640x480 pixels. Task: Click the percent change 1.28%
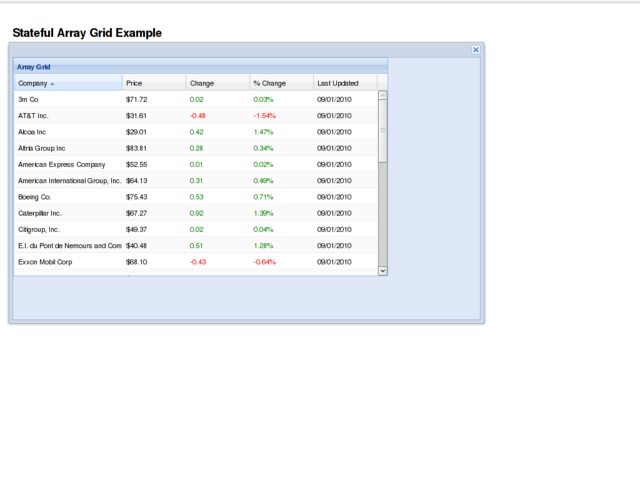263,246
